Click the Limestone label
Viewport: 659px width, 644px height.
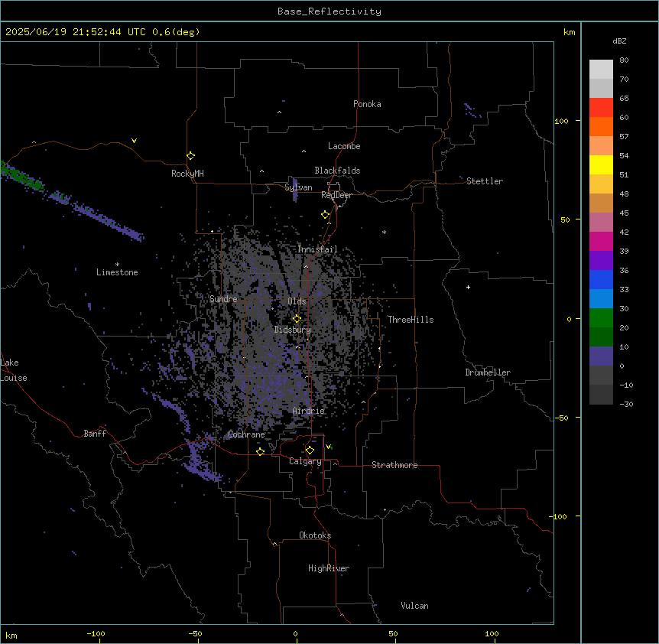tap(117, 272)
